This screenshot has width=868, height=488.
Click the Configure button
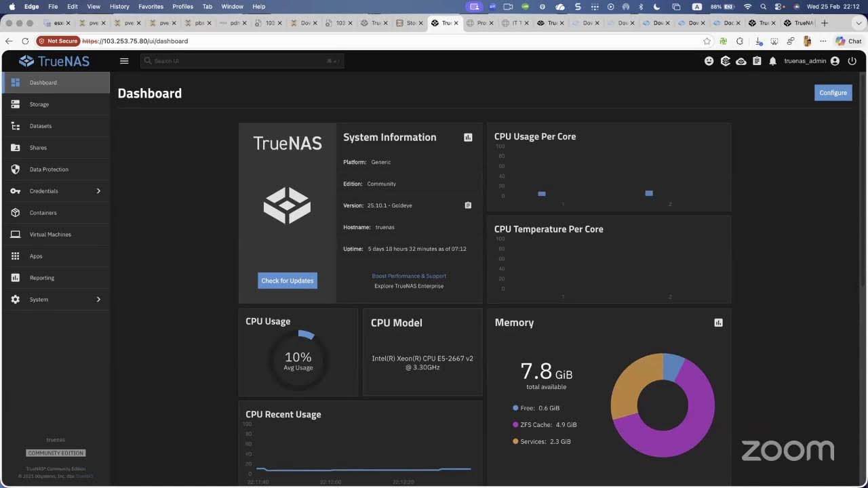pyautogui.click(x=833, y=93)
